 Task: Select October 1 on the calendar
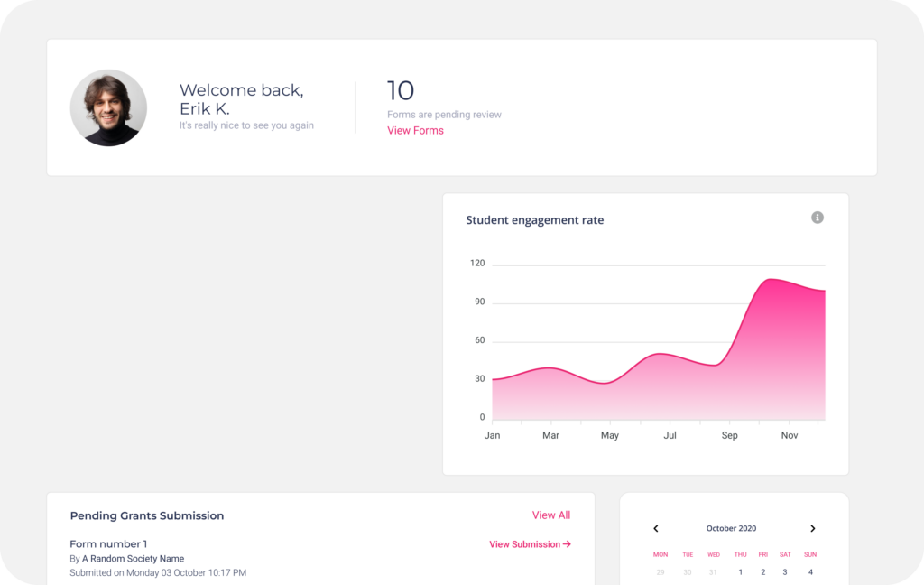click(x=740, y=572)
